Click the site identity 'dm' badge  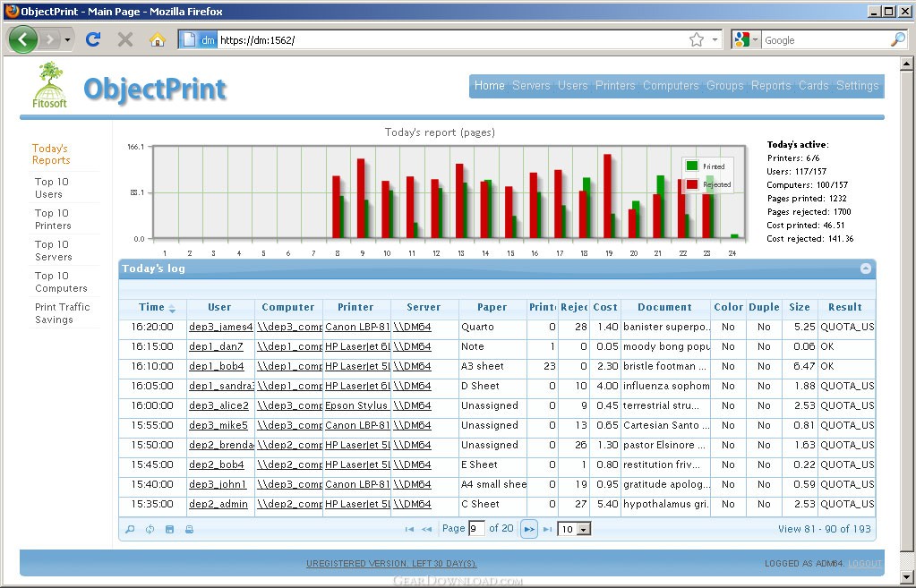(199, 39)
